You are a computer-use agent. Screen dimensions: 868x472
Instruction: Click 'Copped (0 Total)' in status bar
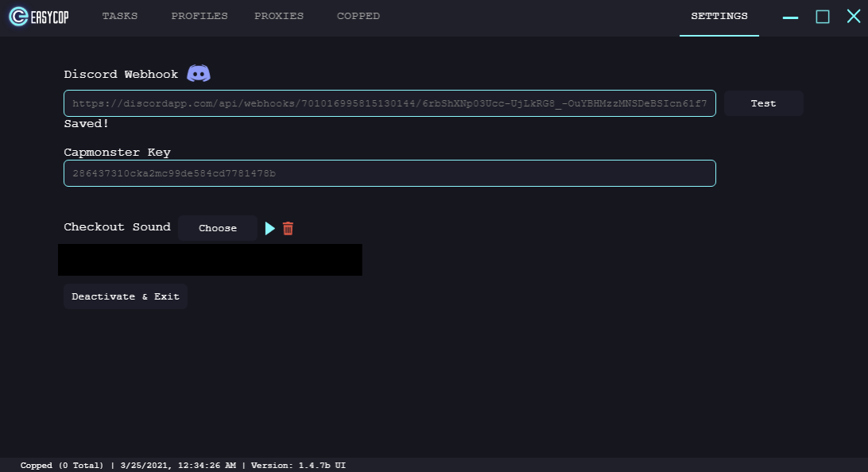point(62,466)
